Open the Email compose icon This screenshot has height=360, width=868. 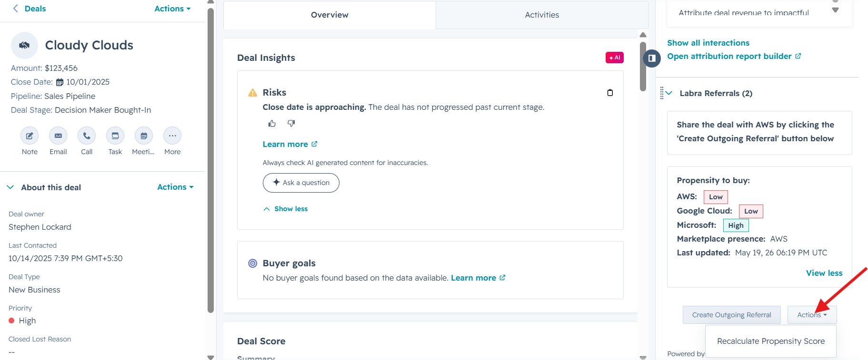58,136
